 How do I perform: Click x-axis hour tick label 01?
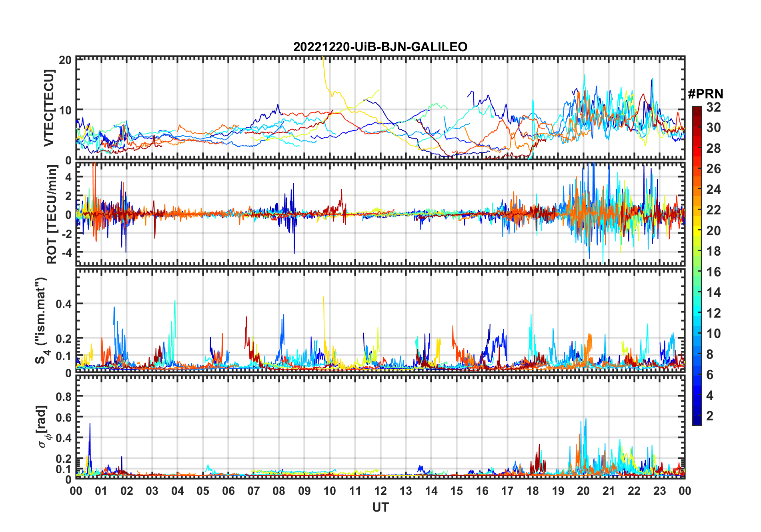click(101, 491)
